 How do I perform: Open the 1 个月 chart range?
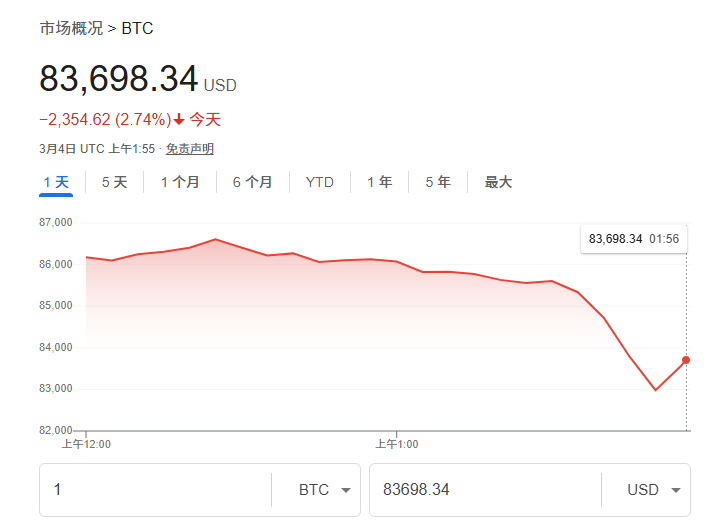[x=180, y=182]
